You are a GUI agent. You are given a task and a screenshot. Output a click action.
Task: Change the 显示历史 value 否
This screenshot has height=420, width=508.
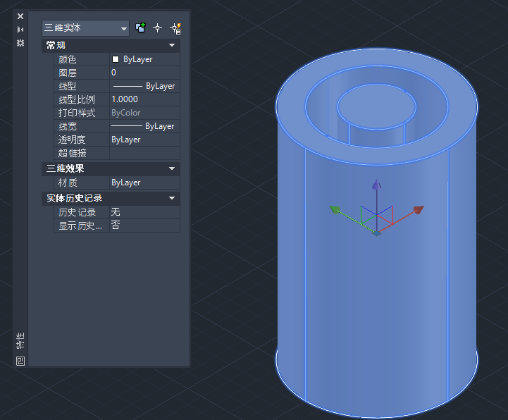(145, 226)
